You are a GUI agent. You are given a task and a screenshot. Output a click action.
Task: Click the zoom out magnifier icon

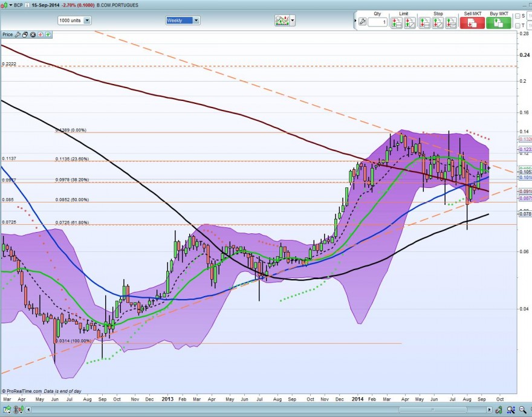[x=522, y=410]
